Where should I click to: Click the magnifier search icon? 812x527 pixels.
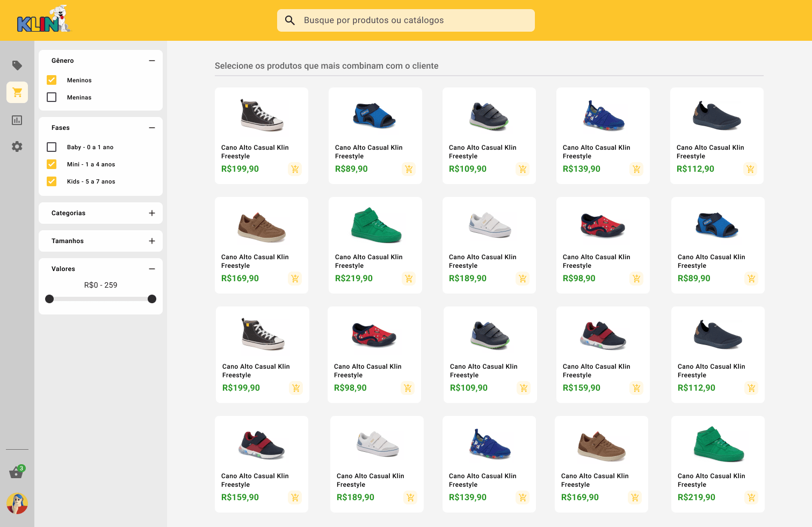coord(290,20)
